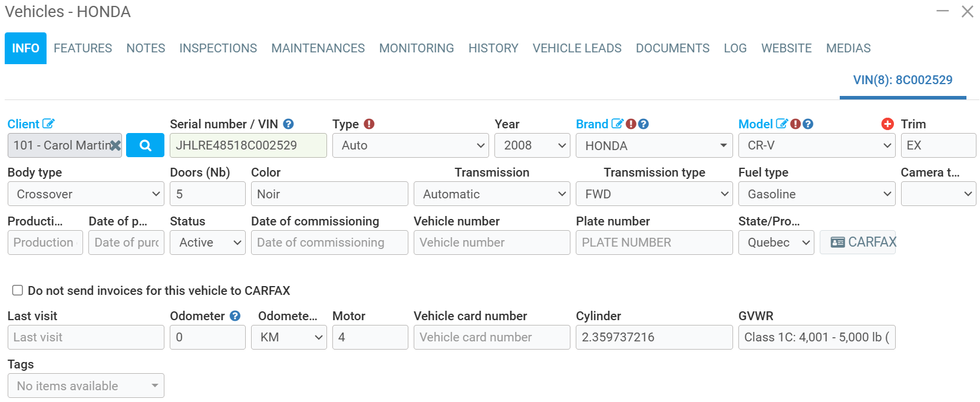Switch to the MAINTENANCES tab
Image resolution: width=980 pixels, height=402 pixels.
[x=318, y=48]
